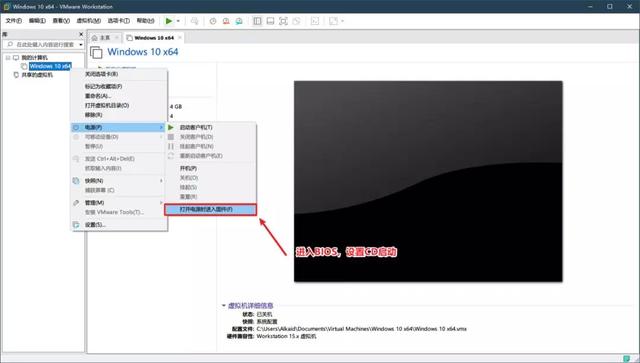Click 关闭客户机(D) in power submenu

[211, 137]
